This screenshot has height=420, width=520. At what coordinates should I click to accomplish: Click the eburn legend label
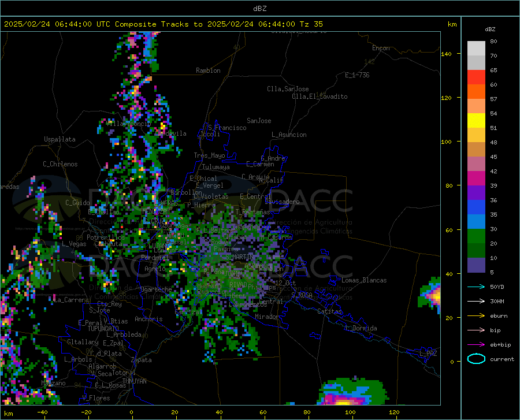[x=499, y=316]
